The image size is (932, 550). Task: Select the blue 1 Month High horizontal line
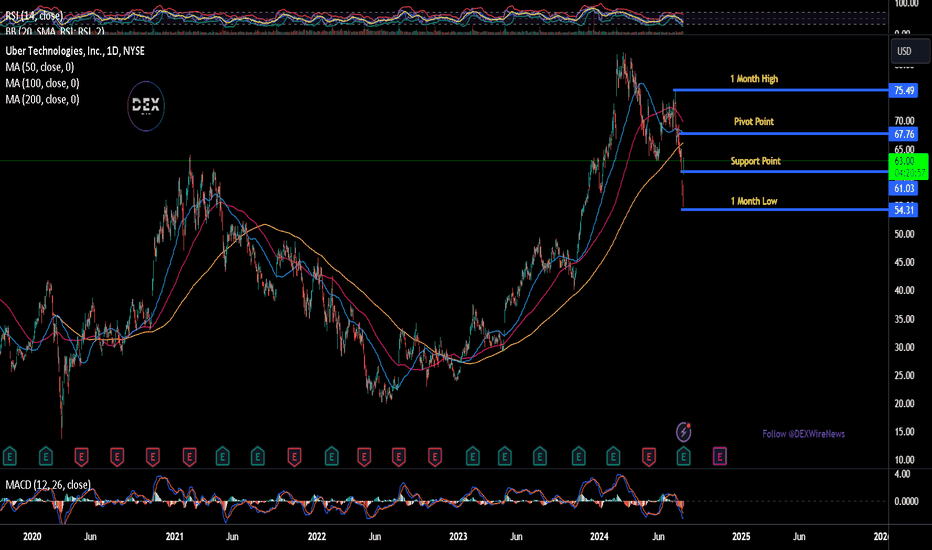(781, 90)
